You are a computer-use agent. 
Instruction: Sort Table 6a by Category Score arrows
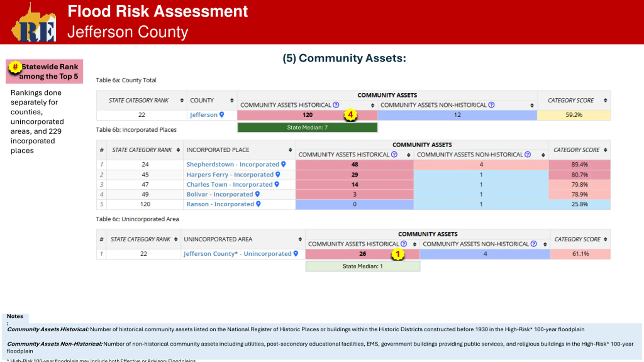(x=605, y=100)
